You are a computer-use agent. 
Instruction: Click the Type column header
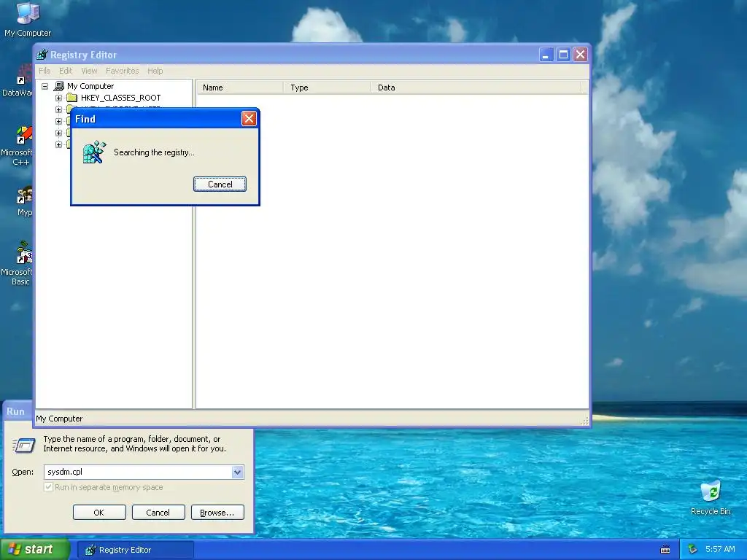(327, 87)
